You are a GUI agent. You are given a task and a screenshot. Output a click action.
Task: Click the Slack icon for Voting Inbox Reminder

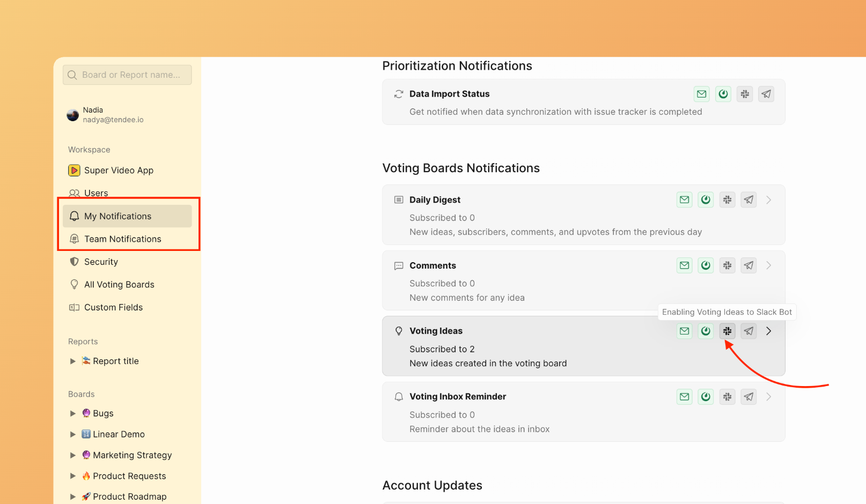pyautogui.click(x=727, y=397)
